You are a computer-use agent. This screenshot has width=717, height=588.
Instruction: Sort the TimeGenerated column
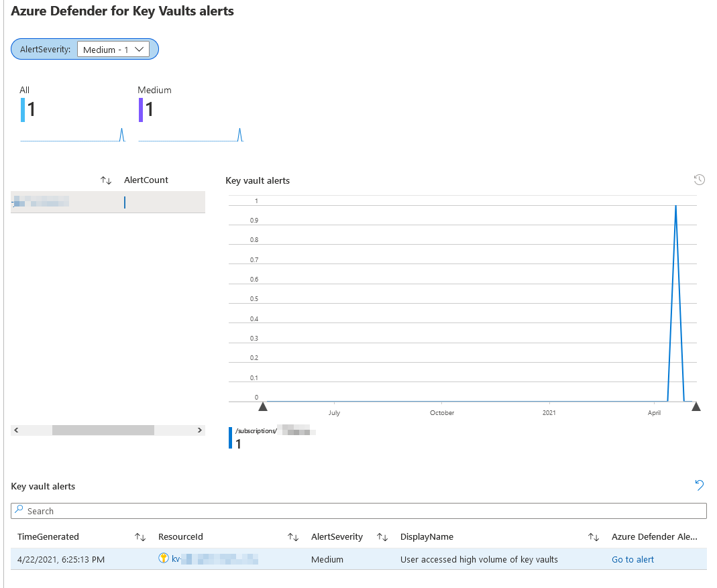140,536
